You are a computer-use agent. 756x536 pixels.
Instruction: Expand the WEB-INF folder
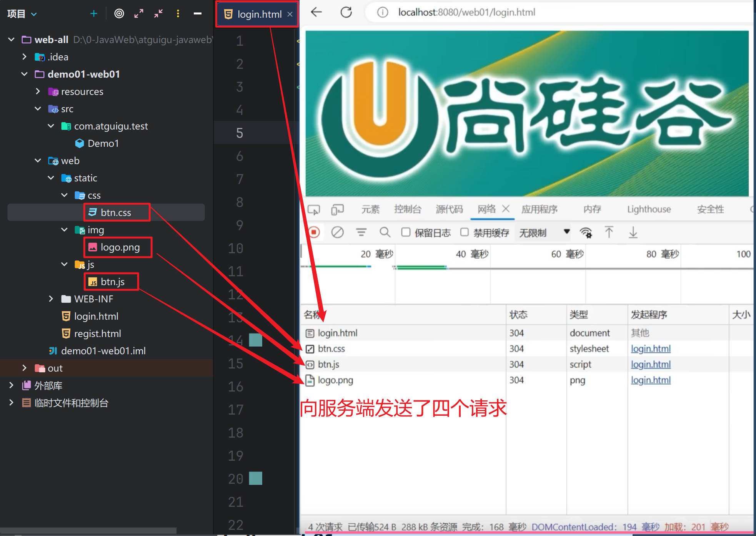click(51, 299)
